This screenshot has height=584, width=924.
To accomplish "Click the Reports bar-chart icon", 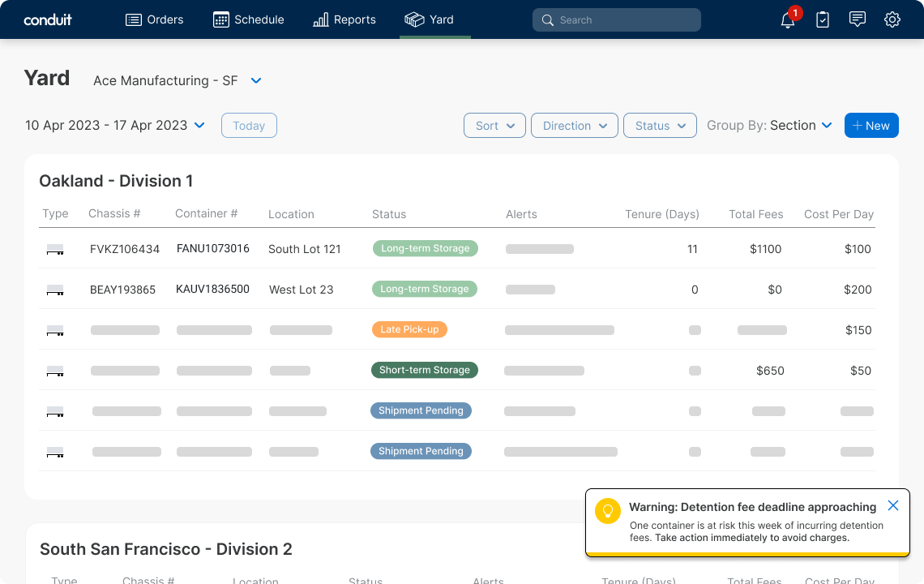I will point(323,19).
